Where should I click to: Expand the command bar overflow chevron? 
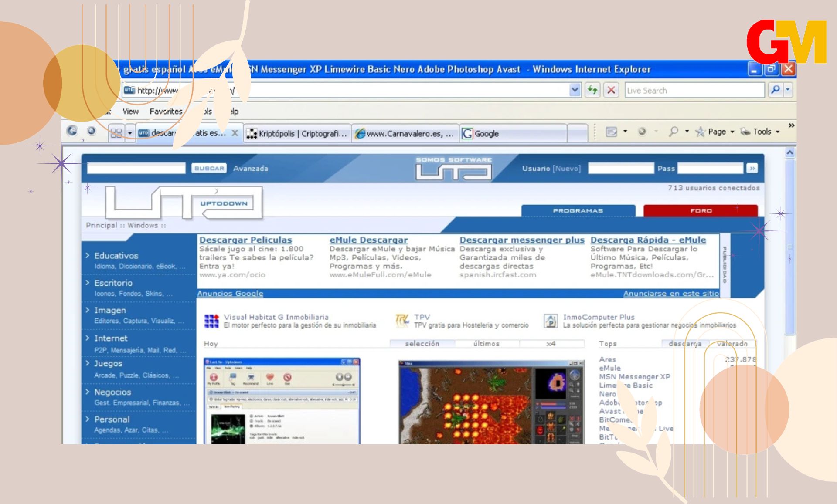[791, 125]
